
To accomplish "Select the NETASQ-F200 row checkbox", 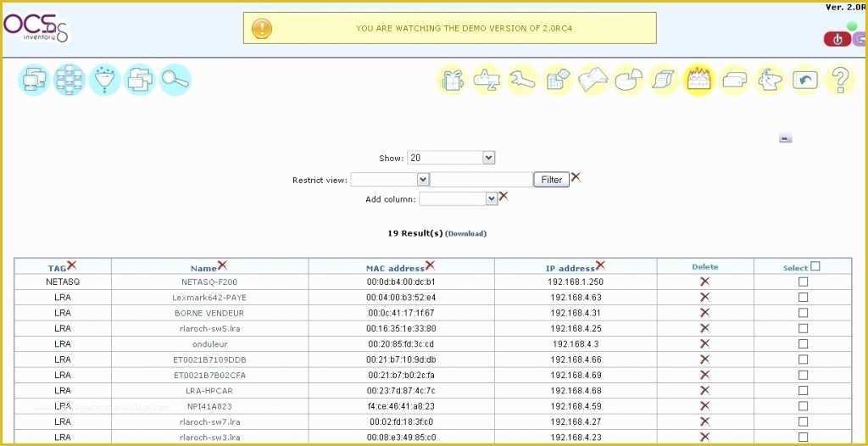I will pyautogui.click(x=804, y=282).
